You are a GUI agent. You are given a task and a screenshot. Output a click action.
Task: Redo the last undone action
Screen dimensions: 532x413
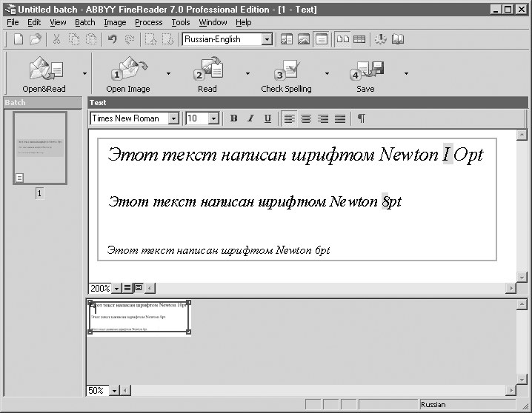click(x=129, y=39)
